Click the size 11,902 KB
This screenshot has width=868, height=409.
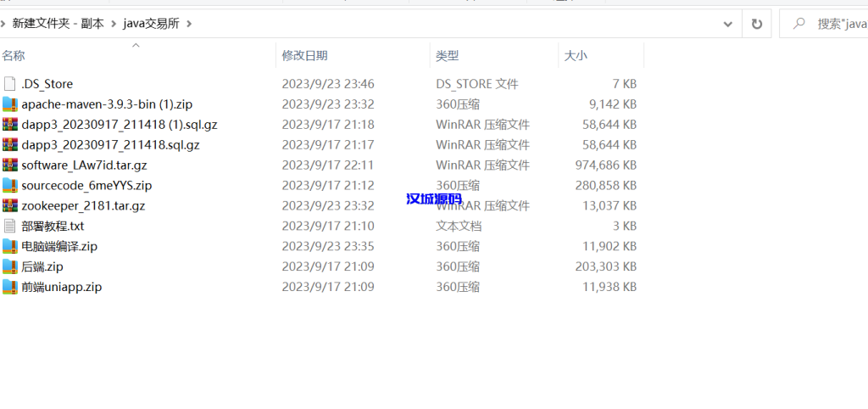tap(609, 247)
